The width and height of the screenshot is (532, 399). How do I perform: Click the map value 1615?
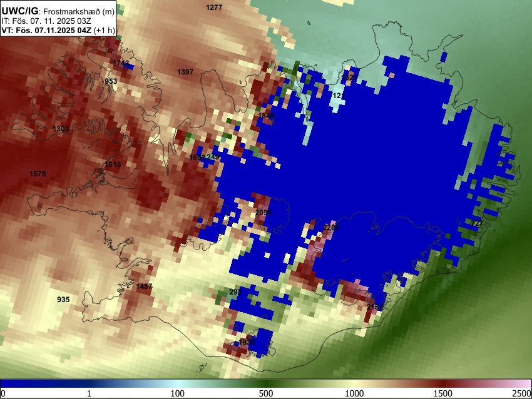pyautogui.click(x=113, y=164)
